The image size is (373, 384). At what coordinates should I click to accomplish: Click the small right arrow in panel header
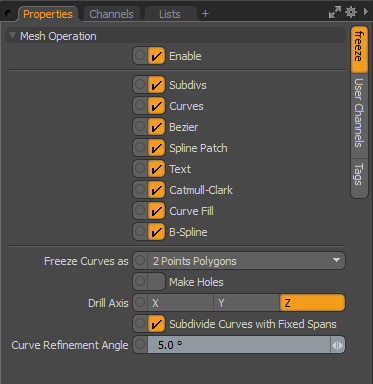366,12
